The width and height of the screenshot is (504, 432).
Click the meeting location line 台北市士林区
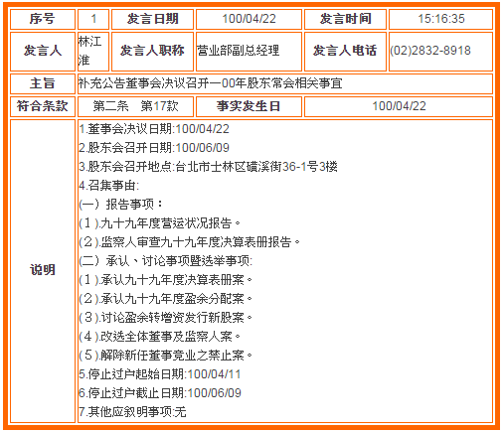[208, 167]
